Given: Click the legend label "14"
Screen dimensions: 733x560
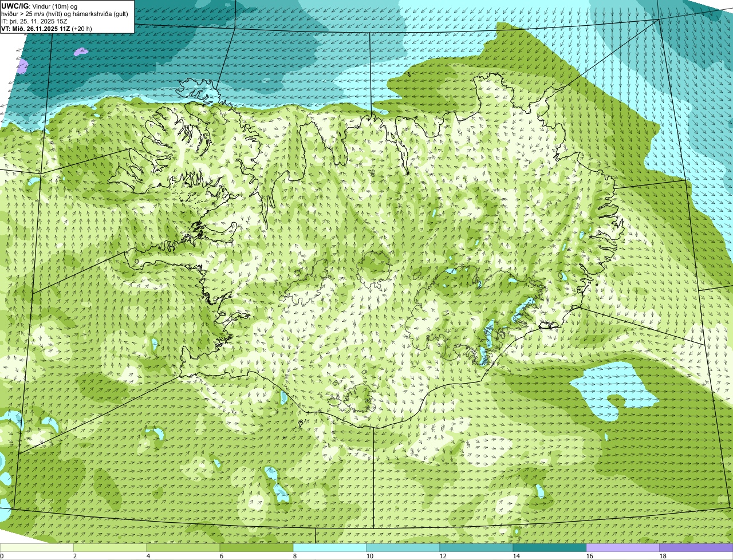Looking at the screenshot, I should coord(517,556).
